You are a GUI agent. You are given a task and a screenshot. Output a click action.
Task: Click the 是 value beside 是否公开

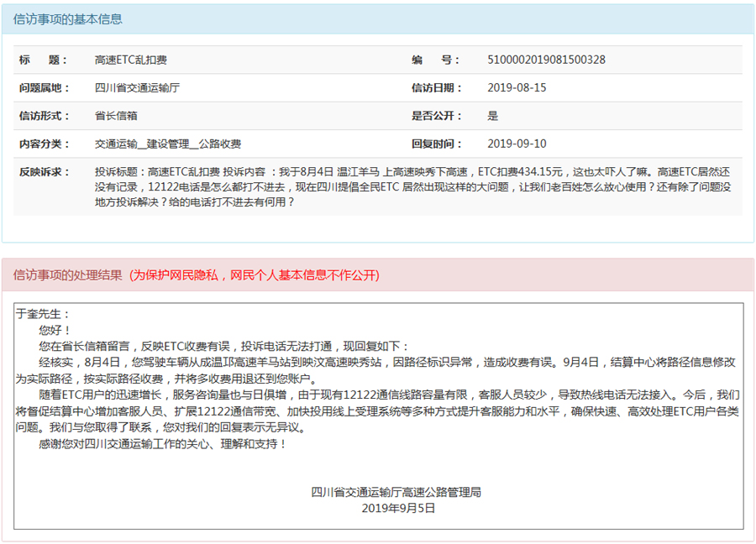[493, 116]
